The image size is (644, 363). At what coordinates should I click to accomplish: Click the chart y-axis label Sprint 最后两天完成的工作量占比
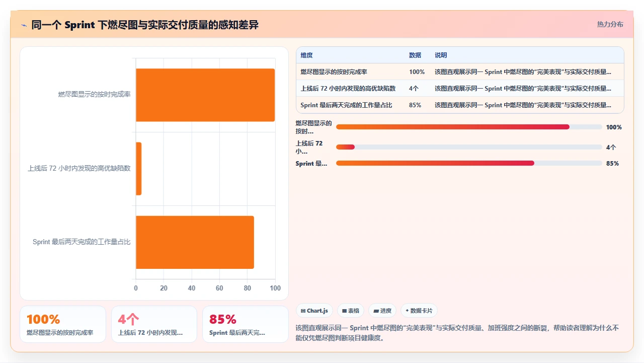point(82,242)
